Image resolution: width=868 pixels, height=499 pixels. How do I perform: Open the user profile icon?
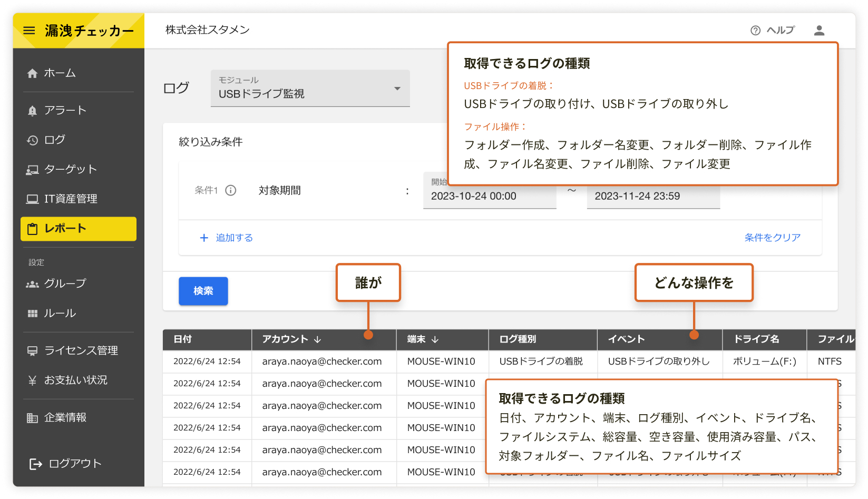click(x=819, y=31)
